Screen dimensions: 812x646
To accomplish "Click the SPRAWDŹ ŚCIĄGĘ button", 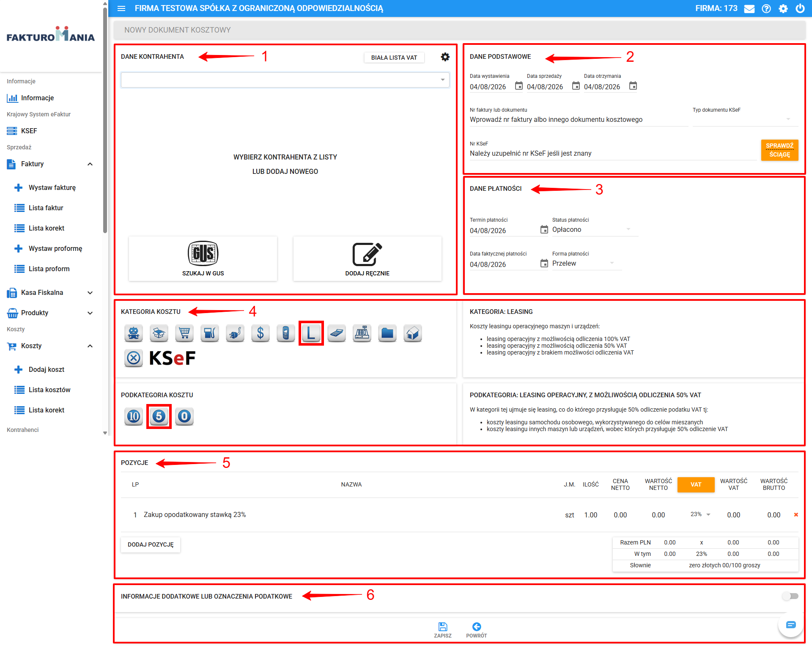I will coord(780,150).
